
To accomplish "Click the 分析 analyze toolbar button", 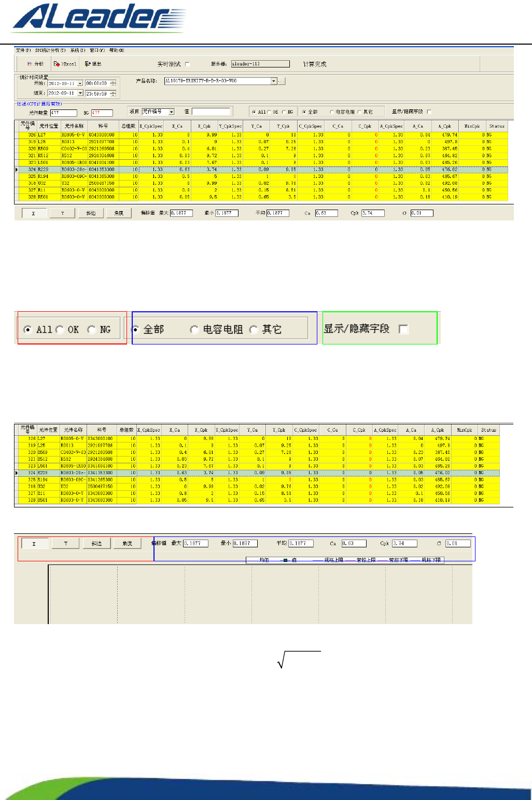I will [x=35, y=64].
